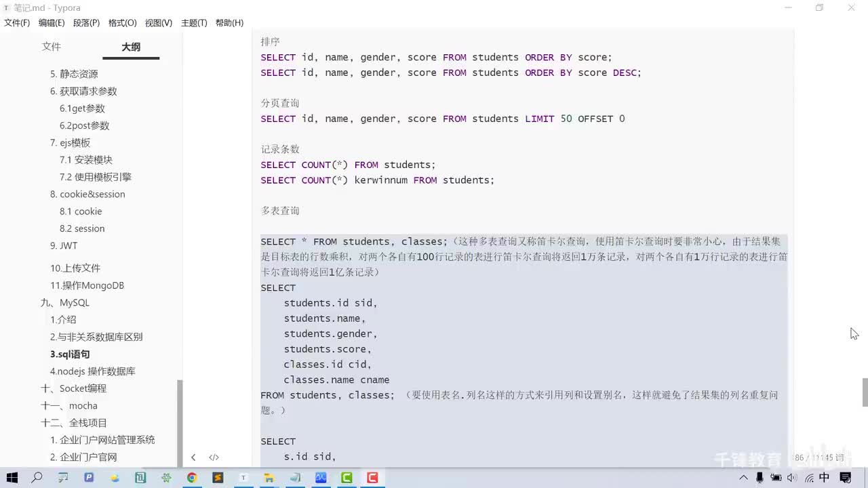Image resolution: width=868 pixels, height=488 pixels.
Task: Open File Explorer from the taskbar
Action: click(269, 478)
